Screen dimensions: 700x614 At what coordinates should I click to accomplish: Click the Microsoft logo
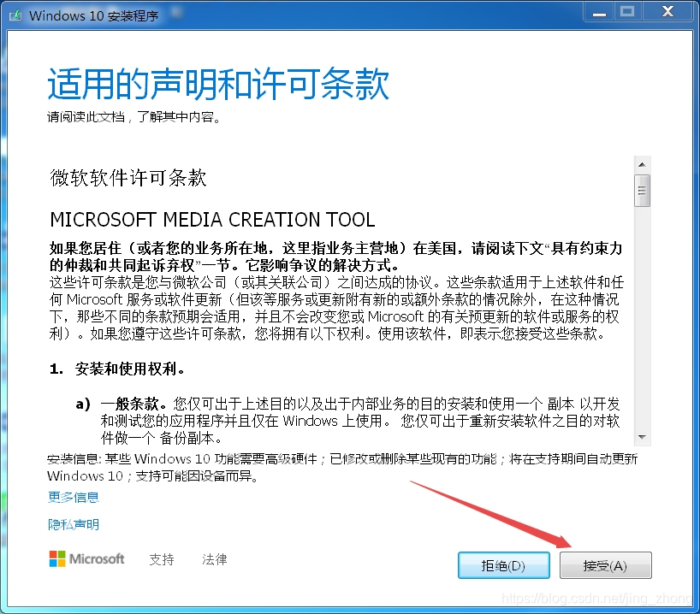pos(86,558)
